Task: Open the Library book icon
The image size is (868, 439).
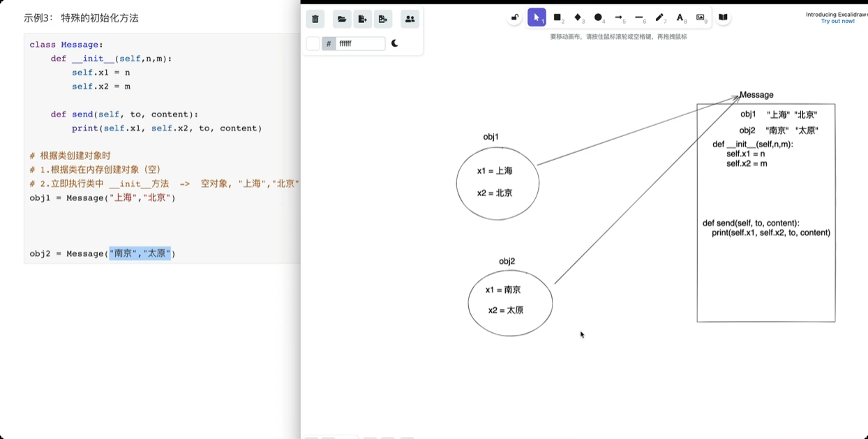Action: pos(723,17)
